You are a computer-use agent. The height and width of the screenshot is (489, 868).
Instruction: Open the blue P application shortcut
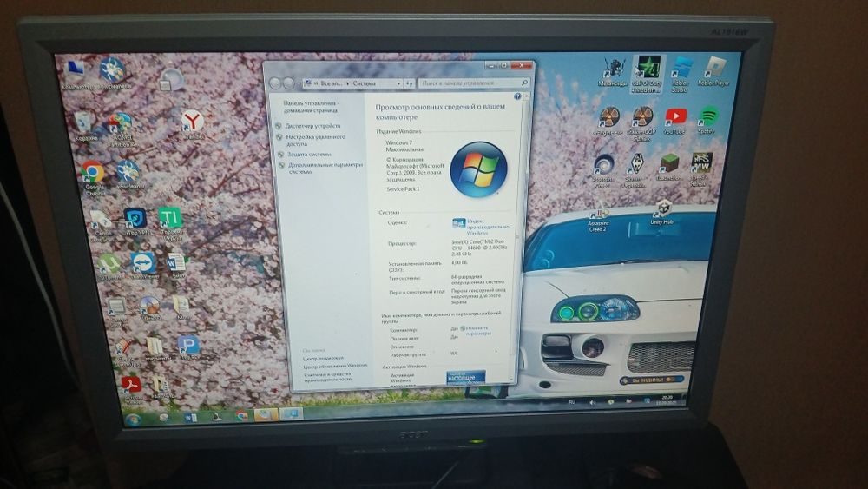[188, 348]
